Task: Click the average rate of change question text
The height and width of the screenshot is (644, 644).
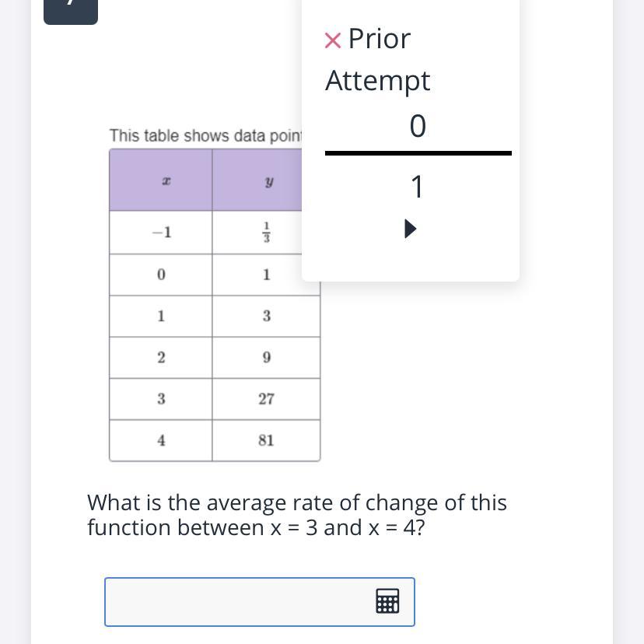Action: (x=296, y=515)
